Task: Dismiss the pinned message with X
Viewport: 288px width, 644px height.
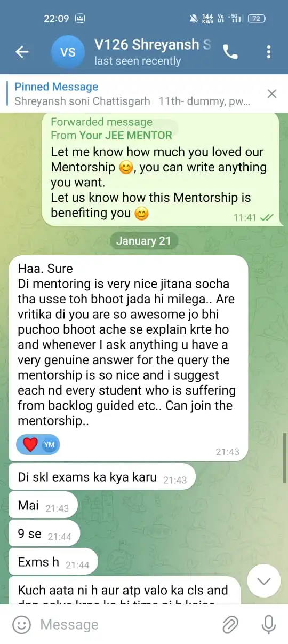Action: (x=272, y=94)
